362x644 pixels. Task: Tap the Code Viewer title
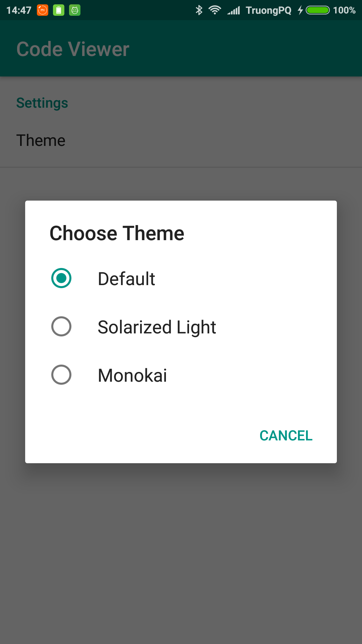pyautogui.click(x=73, y=49)
